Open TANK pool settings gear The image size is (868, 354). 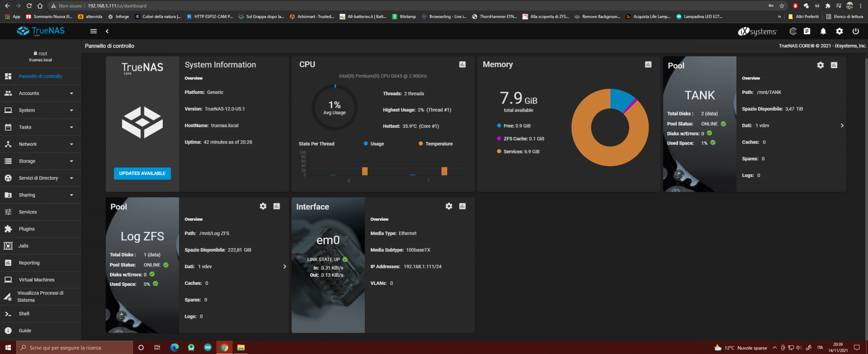[821, 65]
